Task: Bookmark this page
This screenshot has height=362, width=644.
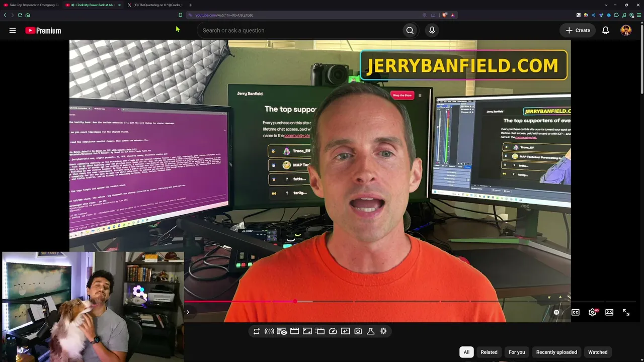Action: pos(180,15)
